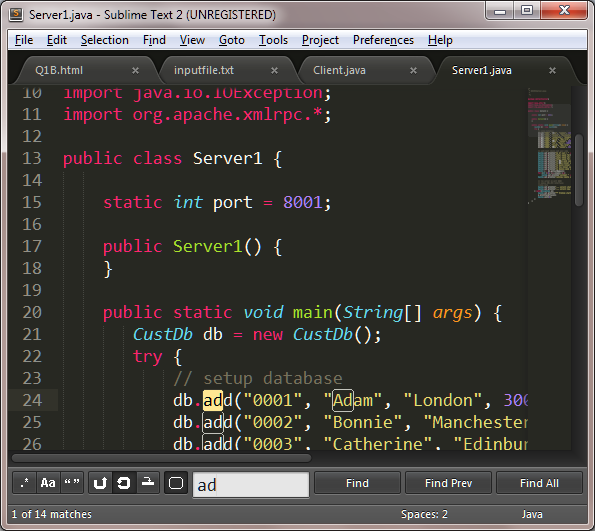The height and width of the screenshot is (531, 595).
Task: Click the Find All button
Action: [x=539, y=483]
